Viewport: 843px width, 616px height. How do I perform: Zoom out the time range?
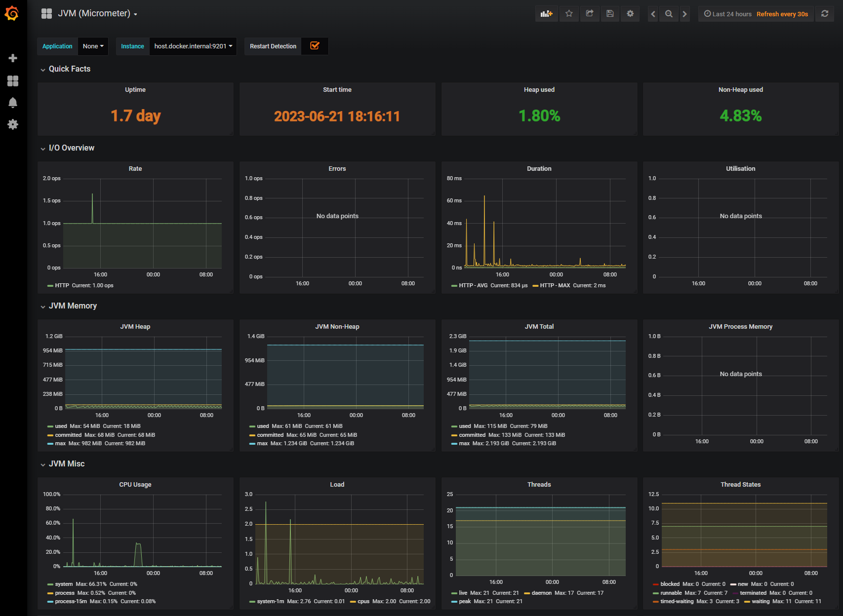click(x=669, y=14)
